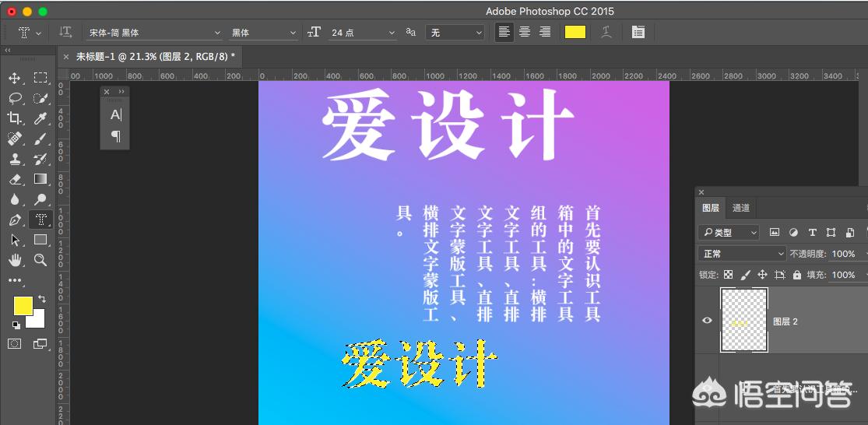Toggle smart object layer filter

pos(850,233)
